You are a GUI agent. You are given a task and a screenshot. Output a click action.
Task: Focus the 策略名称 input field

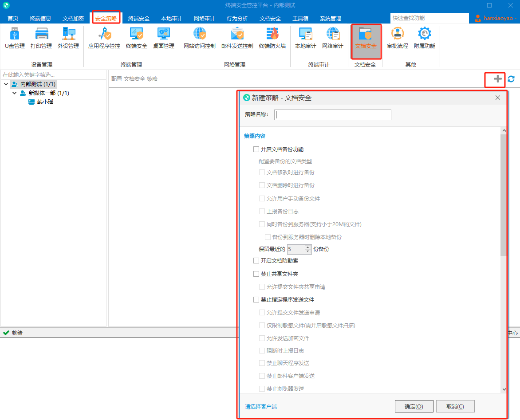[333, 115]
